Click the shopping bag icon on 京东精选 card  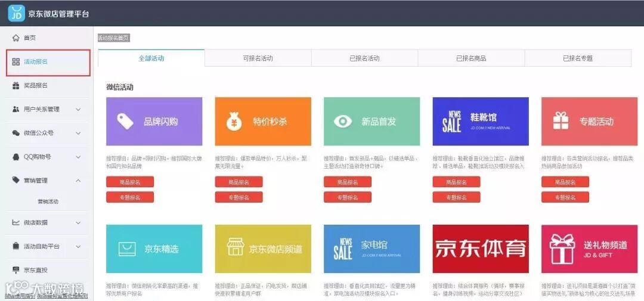coord(127,249)
